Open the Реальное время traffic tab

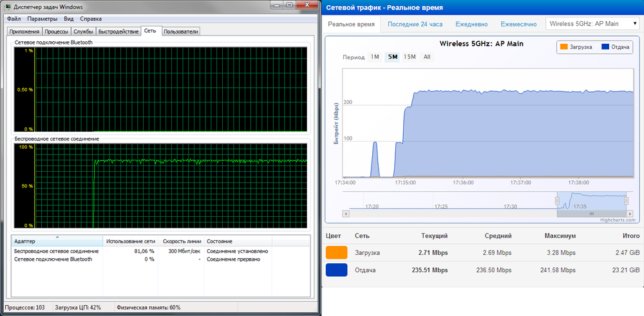(x=351, y=24)
